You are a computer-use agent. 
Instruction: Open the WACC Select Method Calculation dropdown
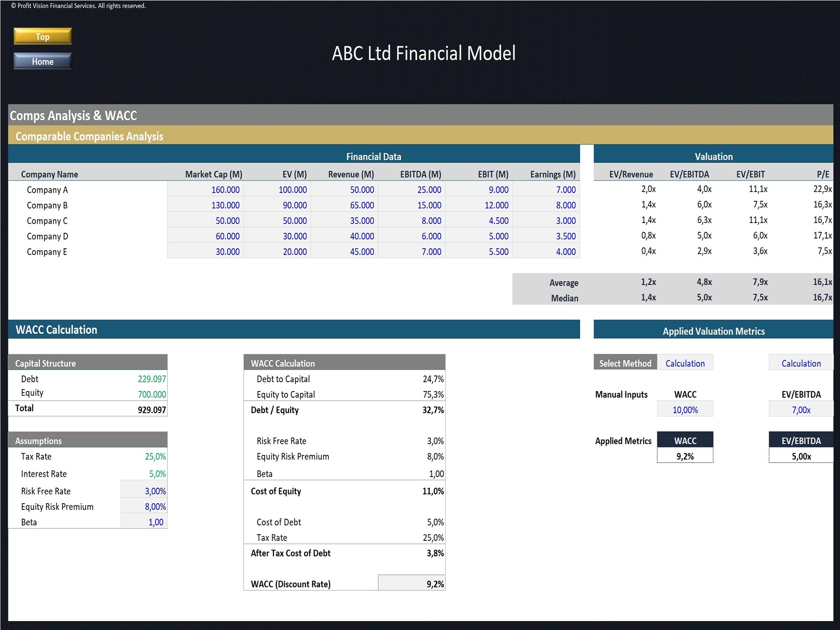pos(685,363)
